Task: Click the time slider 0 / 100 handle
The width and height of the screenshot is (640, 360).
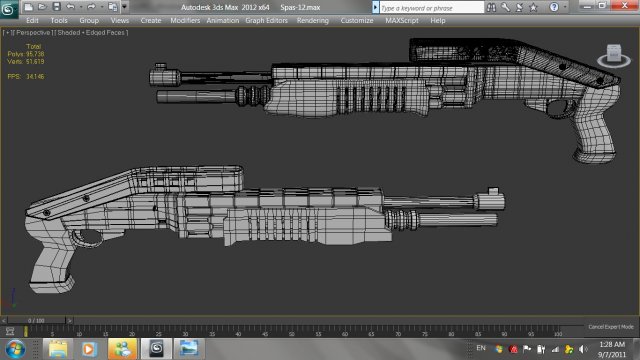Action: pos(36,321)
